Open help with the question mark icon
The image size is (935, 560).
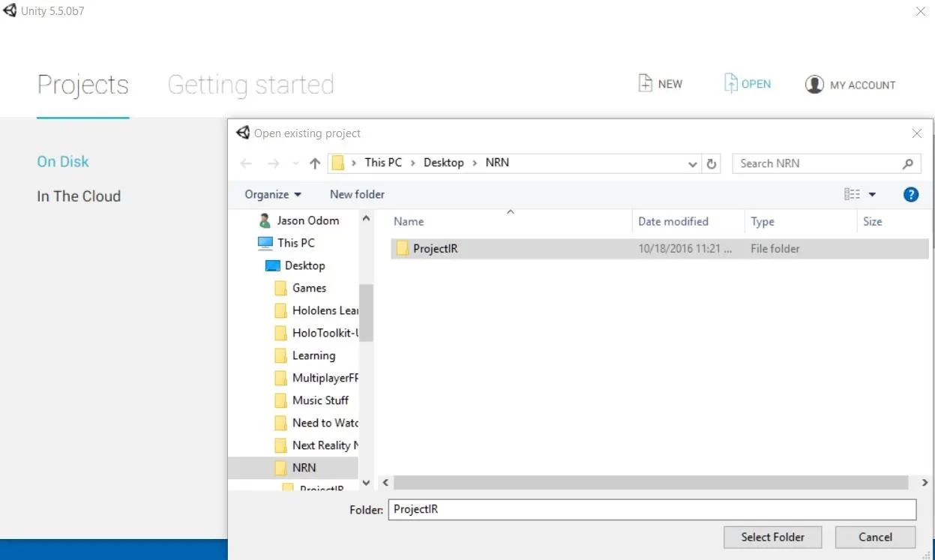point(911,195)
